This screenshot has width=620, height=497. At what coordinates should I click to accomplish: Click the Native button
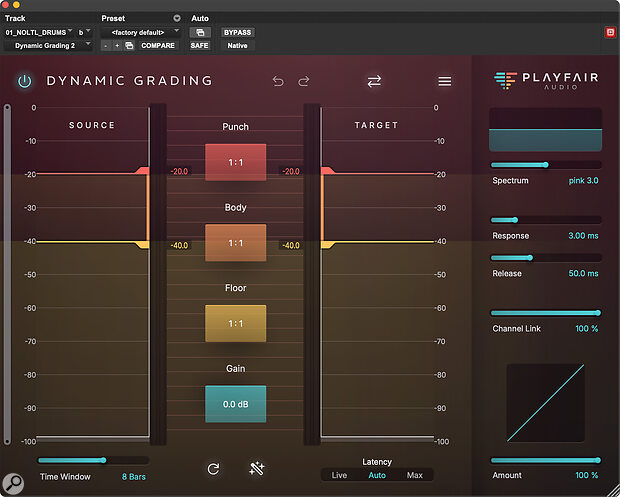(237, 45)
